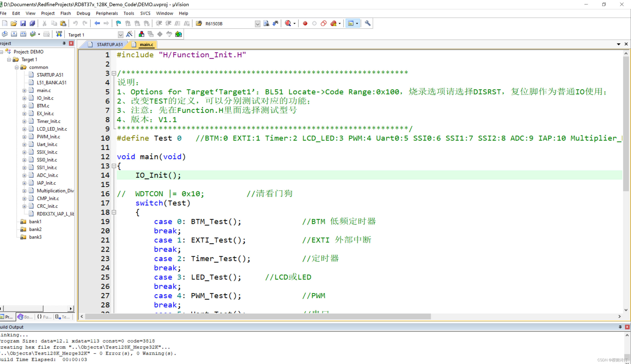Click the Save All icon
The height and width of the screenshot is (364, 631).
pos(32,24)
